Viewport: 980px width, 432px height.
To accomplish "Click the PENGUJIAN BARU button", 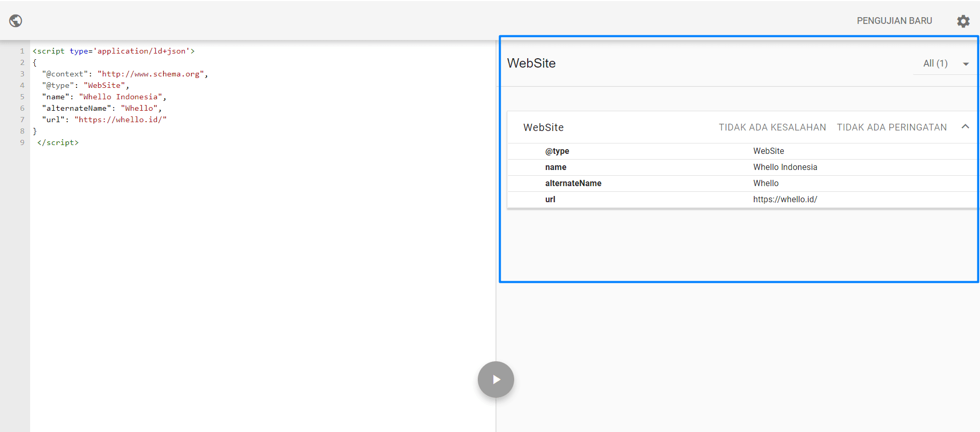I will coord(894,21).
